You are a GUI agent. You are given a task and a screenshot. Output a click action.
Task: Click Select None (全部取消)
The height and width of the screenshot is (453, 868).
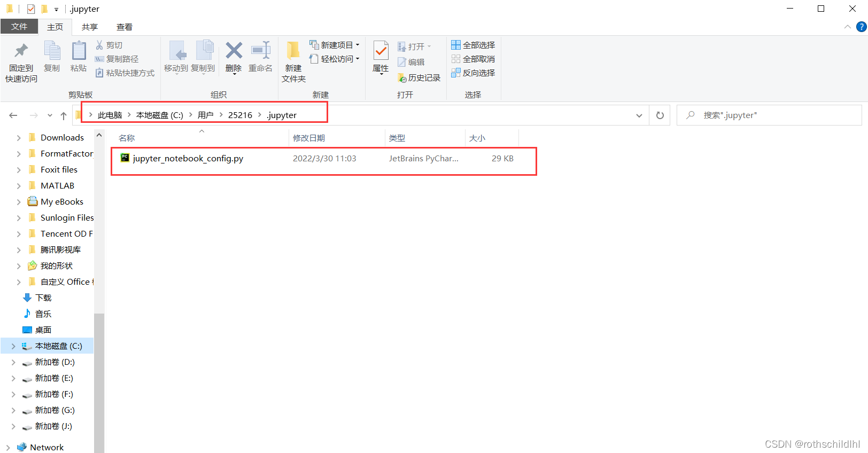pos(473,59)
